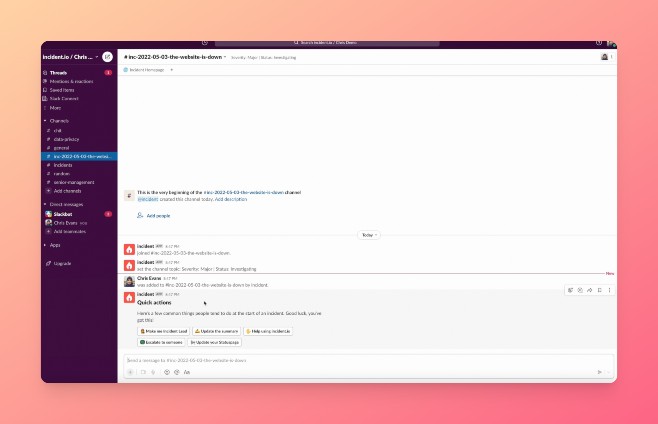Reply in thread from message hover toolbar
Image resolution: width=658 pixels, height=424 pixels.
(x=580, y=290)
